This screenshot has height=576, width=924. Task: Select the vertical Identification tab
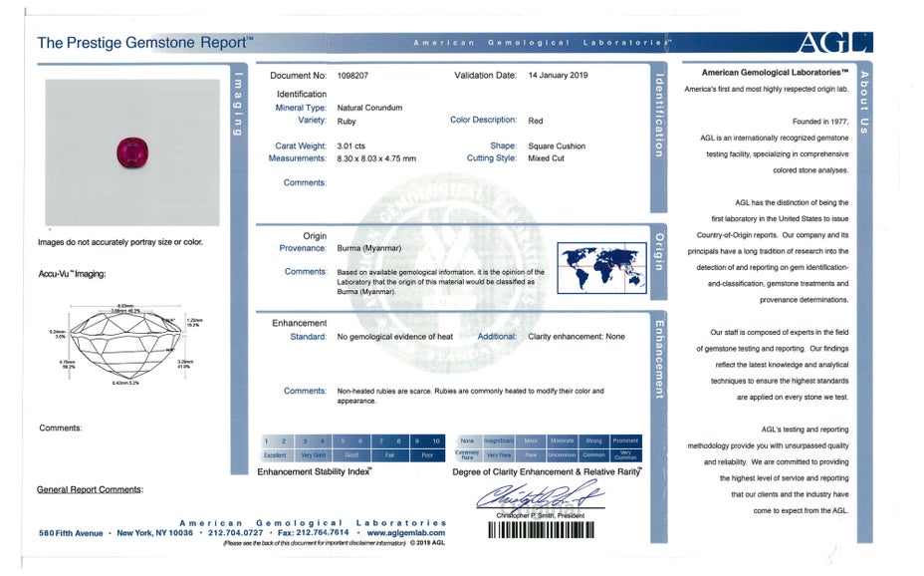[x=658, y=116]
